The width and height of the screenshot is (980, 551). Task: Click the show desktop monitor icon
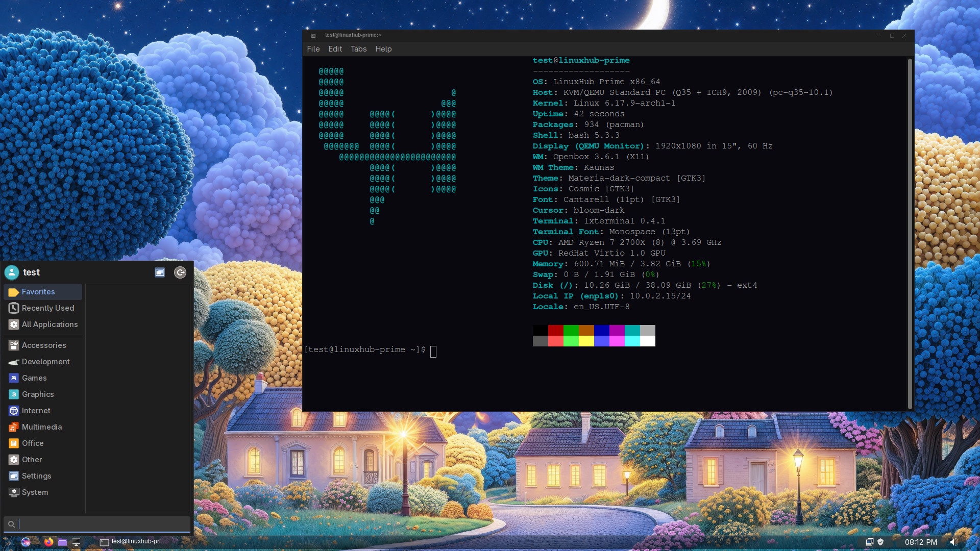[76, 542]
